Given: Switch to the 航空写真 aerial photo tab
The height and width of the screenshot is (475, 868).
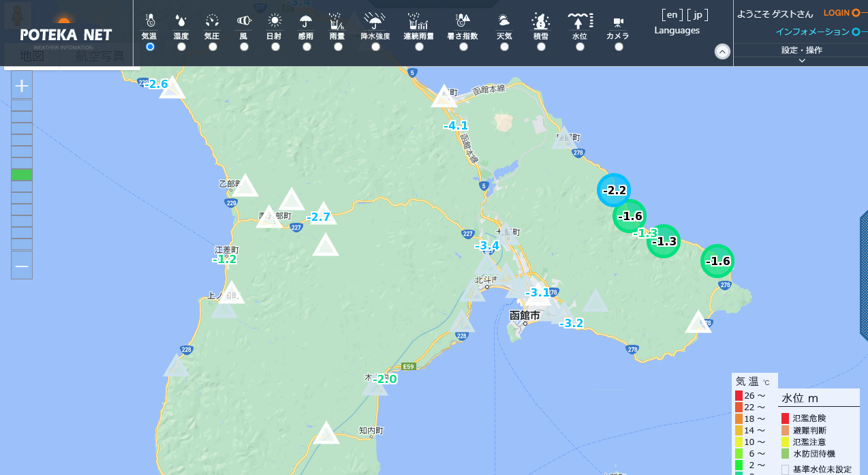Looking at the screenshot, I should tap(100, 56).
